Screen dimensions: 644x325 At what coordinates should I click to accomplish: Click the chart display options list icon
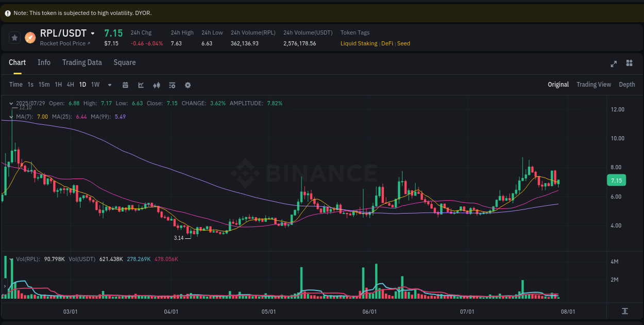pos(172,85)
